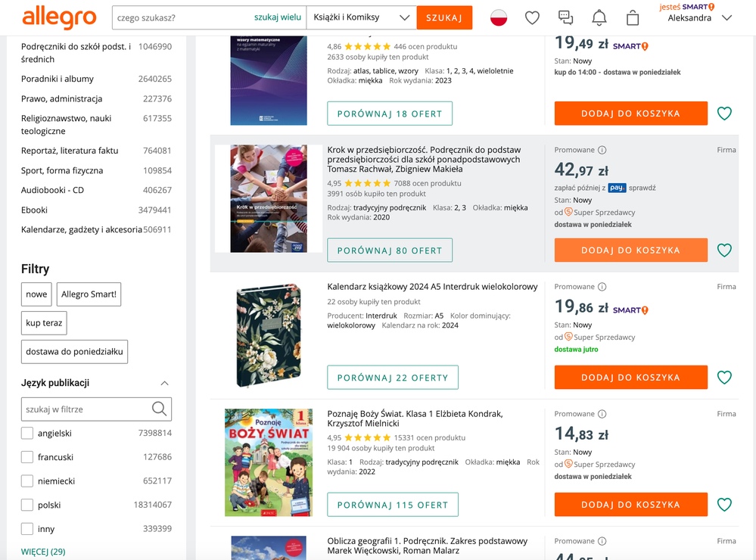This screenshot has height=560, width=756.
Task: Open the Oblicza geografii 1 product title
Action: (427, 546)
